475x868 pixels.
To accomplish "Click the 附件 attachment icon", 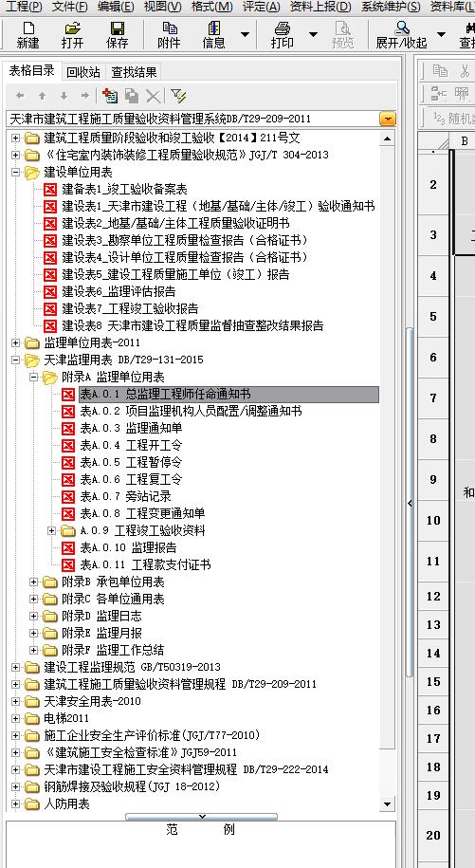I will point(169,35).
